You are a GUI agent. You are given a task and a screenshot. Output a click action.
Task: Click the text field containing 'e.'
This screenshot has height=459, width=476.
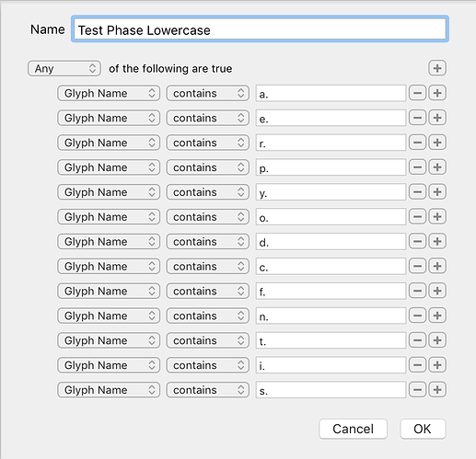click(x=331, y=118)
